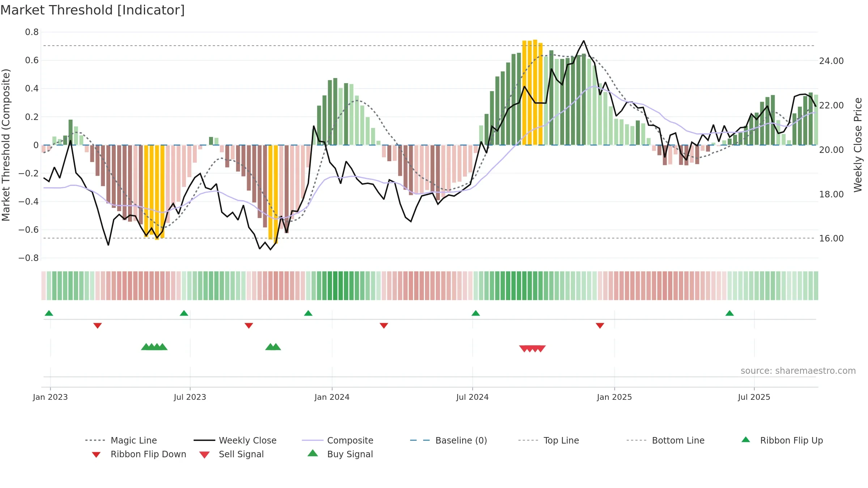
Task: Click the −0.6 composite axis tick
Action: [x=29, y=230]
